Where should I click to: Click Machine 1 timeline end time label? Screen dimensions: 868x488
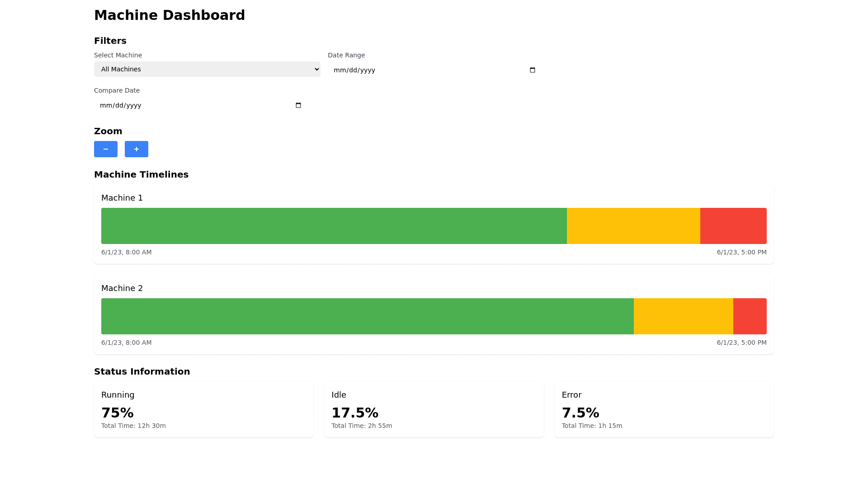point(741,252)
